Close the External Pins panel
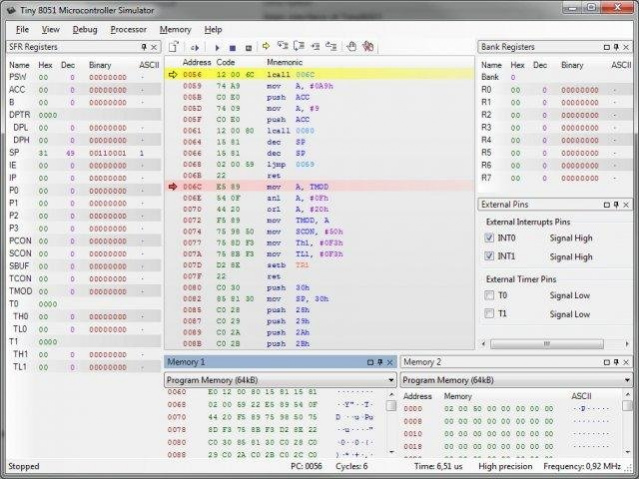The width and height of the screenshot is (639, 479). coord(626,205)
